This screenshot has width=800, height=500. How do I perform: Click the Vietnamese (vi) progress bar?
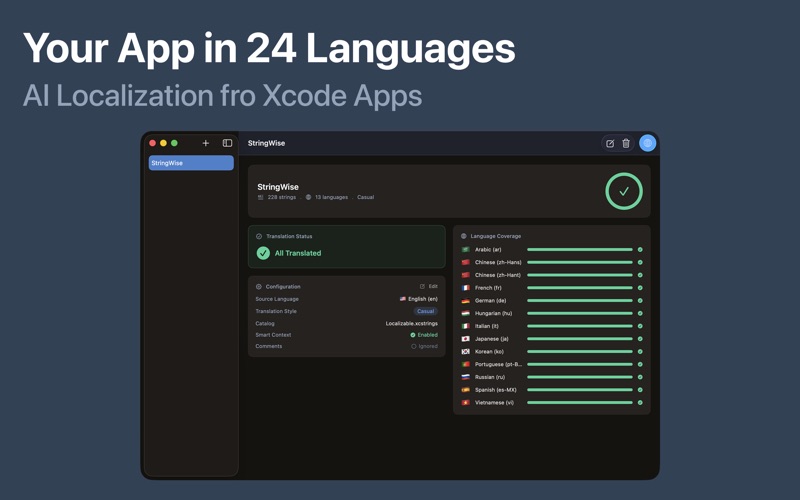pos(580,403)
